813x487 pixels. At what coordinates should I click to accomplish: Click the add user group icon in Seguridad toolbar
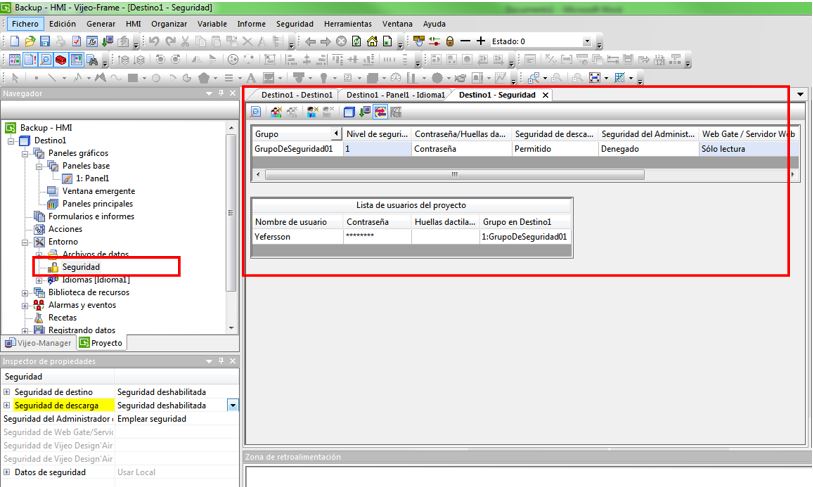(276, 112)
